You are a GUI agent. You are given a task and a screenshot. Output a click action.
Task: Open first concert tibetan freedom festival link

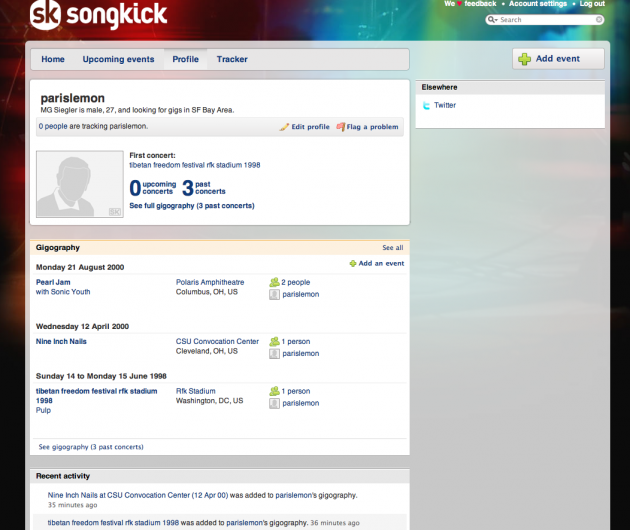point(195,165)
